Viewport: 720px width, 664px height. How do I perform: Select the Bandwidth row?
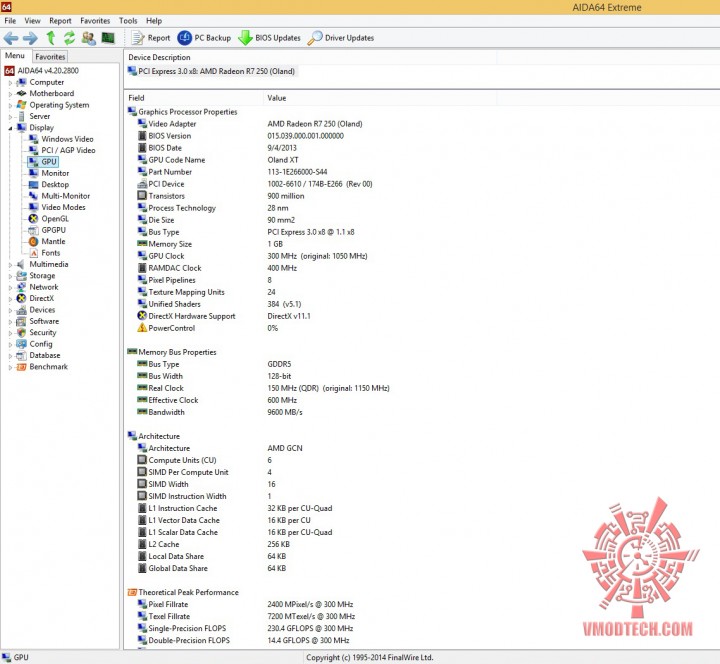click(220, 412)
